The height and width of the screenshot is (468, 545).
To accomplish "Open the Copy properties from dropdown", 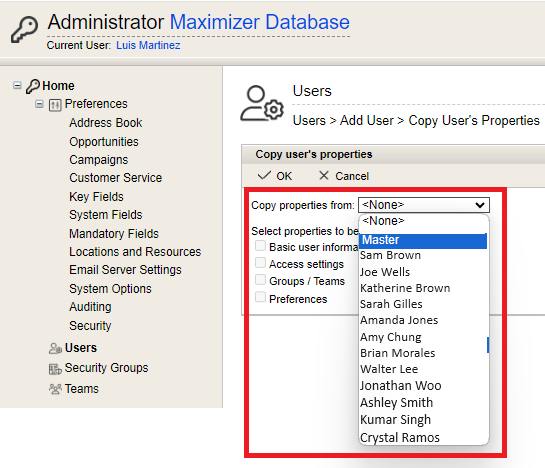I will pyautogui.click(x=424, y=205).
